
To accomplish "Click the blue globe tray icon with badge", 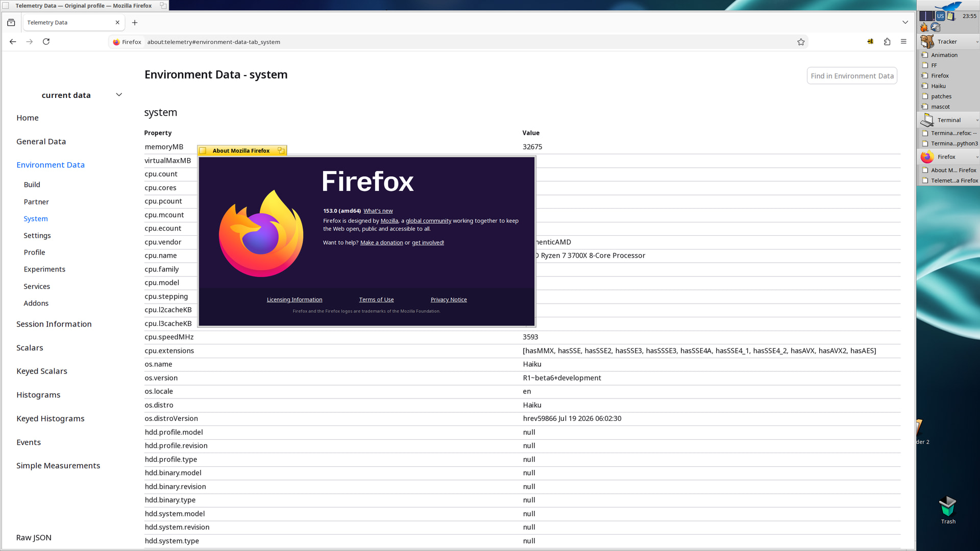I will [936, 28].
